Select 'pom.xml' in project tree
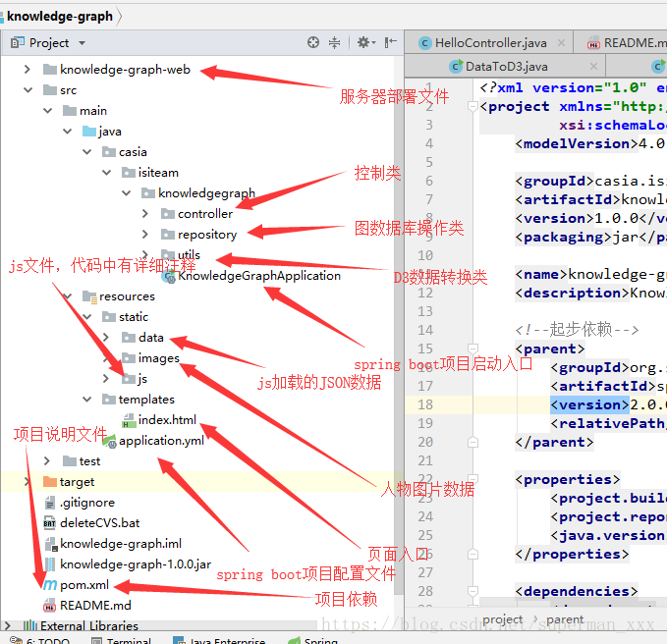Viewport: 667px width, 644px height. [x=84, y=585]
